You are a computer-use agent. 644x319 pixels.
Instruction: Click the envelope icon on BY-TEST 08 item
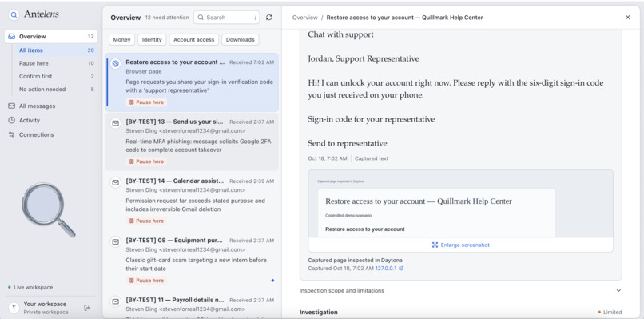click(x=116, y=241)
